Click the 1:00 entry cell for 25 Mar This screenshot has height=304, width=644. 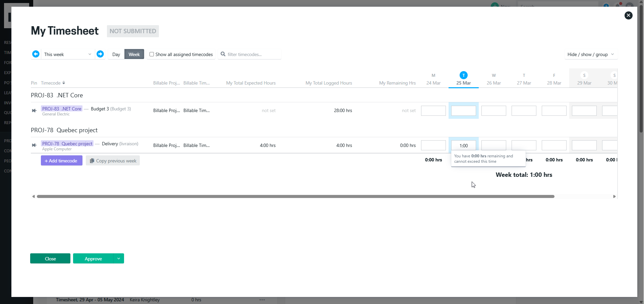pyautogui.click(x=463, y=145)
